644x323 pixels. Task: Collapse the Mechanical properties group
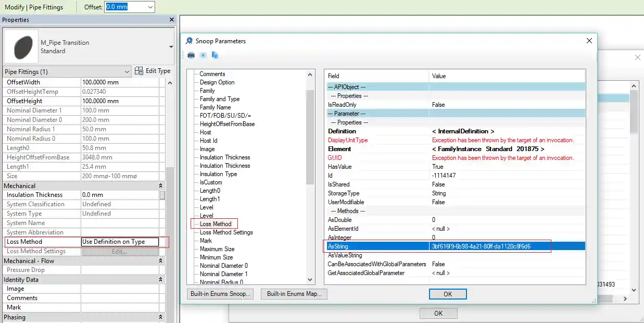click(x=161, y=186)
